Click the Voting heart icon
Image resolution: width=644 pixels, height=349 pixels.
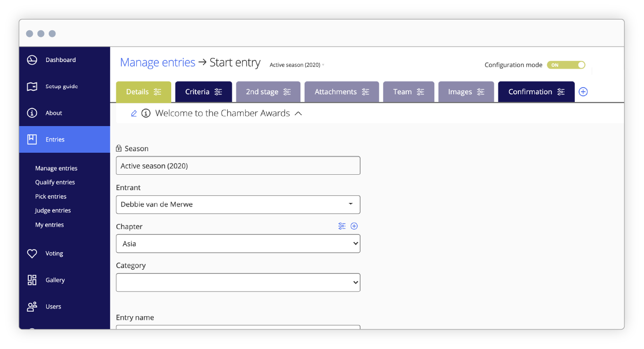point(32,253)
